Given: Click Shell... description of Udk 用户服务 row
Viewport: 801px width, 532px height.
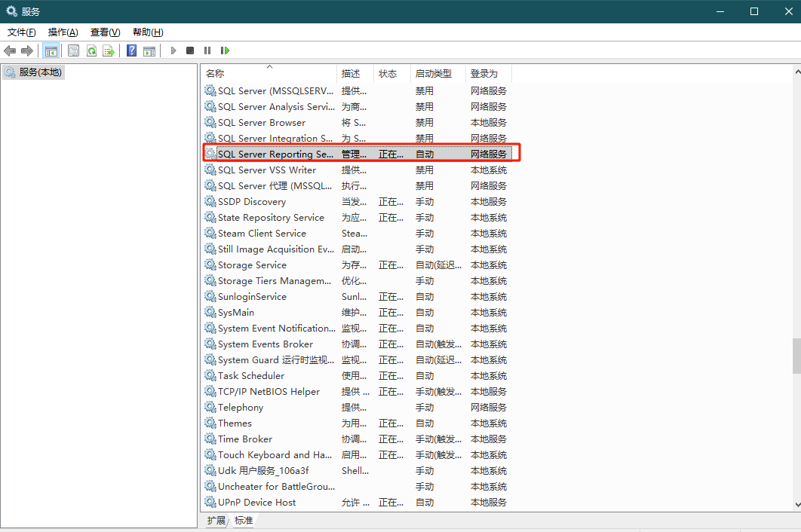Looking at the screenshot, I should point(355,470).
